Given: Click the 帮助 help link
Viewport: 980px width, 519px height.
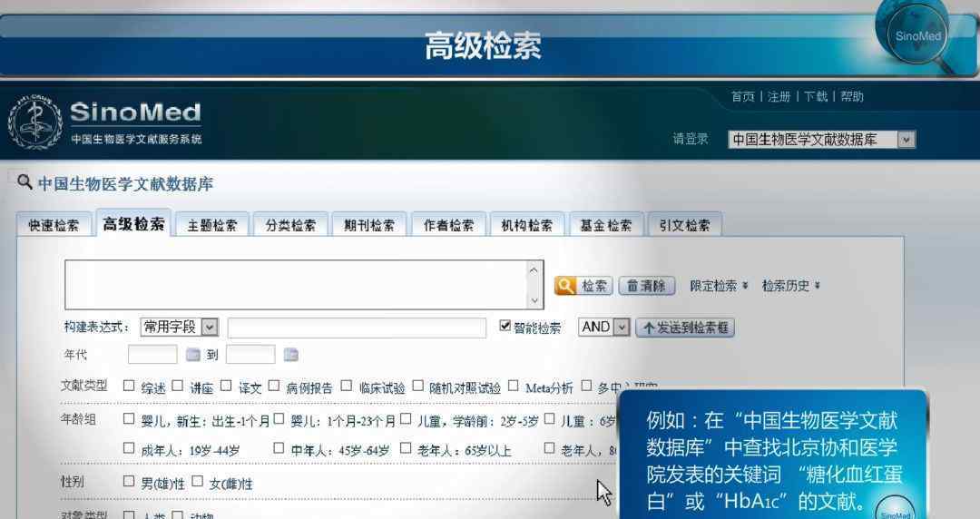Looking at the screenshot, I should tap(852, 96).
